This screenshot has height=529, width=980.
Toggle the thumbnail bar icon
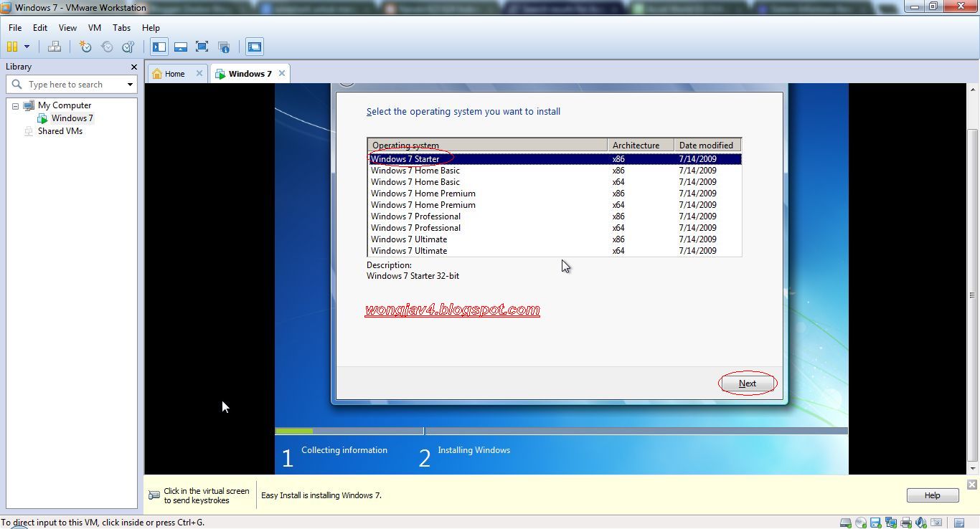(181, 47)
